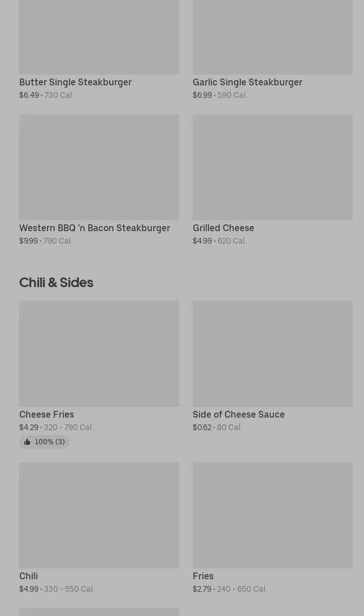The image size is (364, 616).
Task: Click the Fries item image
Action: [x=272, y=515]
